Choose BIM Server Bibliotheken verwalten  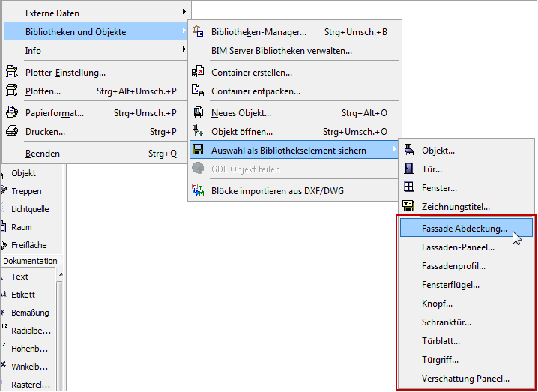(282, 51)
